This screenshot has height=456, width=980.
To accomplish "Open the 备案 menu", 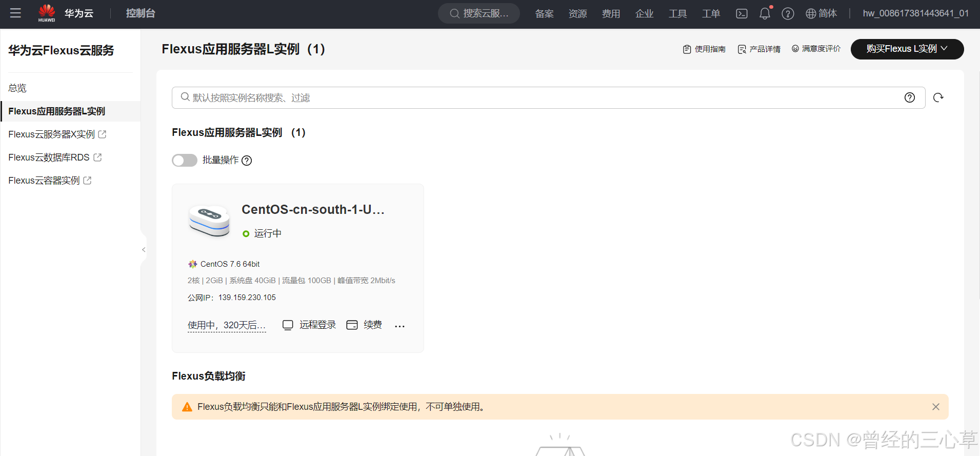I will coord(544,14).
